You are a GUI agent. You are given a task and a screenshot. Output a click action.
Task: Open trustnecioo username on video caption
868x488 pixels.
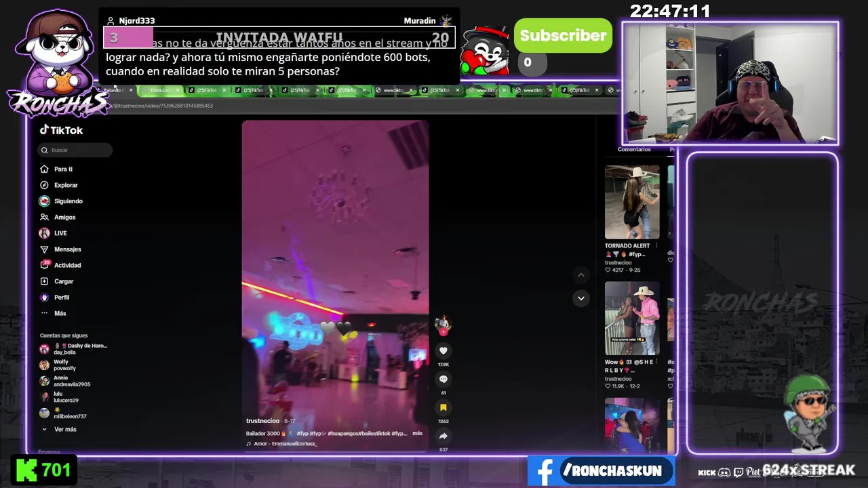coord(262,421)
